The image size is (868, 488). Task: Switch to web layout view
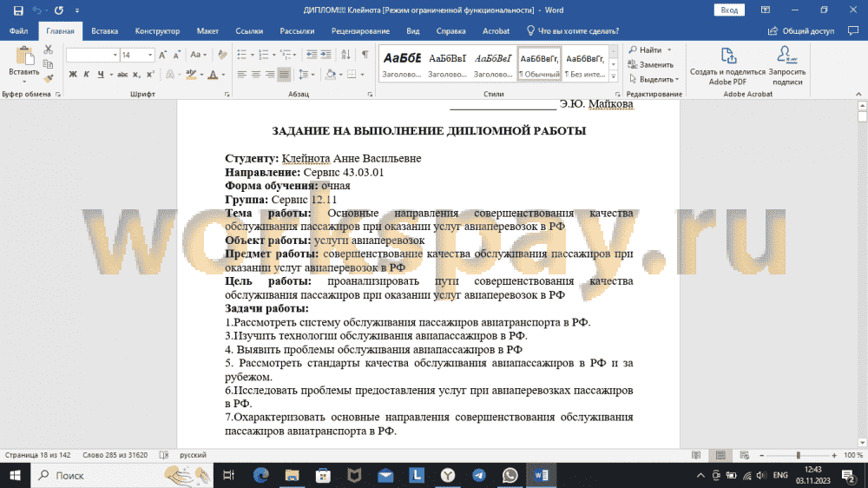coord(744,455)
